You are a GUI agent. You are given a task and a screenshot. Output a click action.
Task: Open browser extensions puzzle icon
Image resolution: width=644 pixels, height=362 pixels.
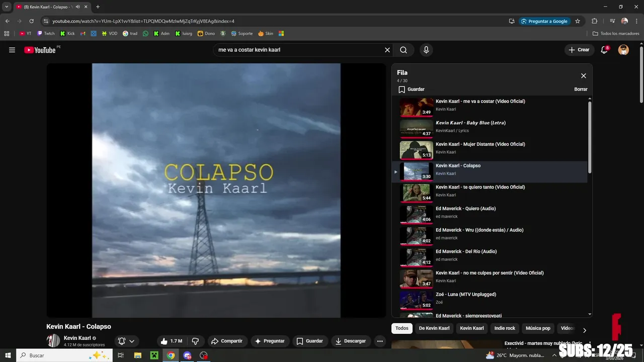point(594,21)
